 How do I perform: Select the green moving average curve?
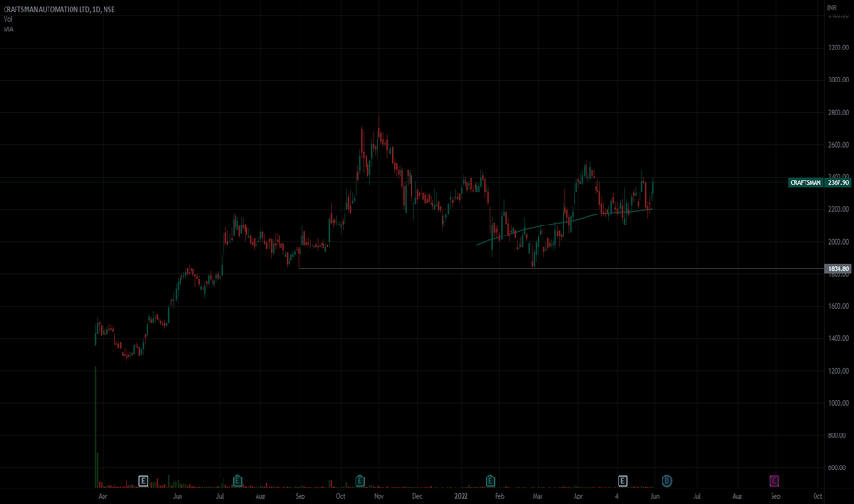point(564,223)
